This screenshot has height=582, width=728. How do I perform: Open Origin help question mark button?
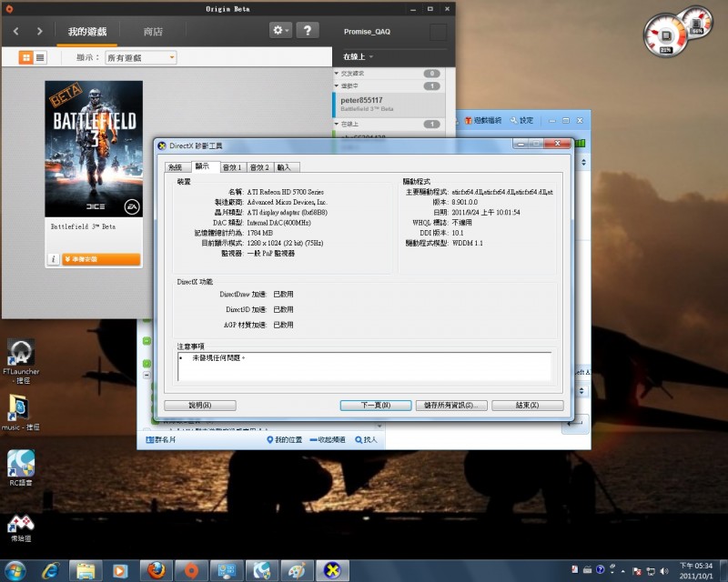point(308,30)
